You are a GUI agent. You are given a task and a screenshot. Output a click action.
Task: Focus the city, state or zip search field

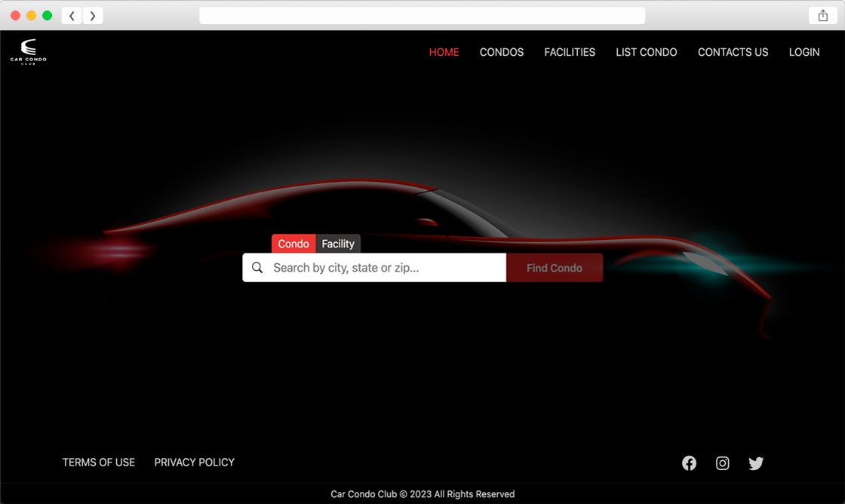click(385, 268)
